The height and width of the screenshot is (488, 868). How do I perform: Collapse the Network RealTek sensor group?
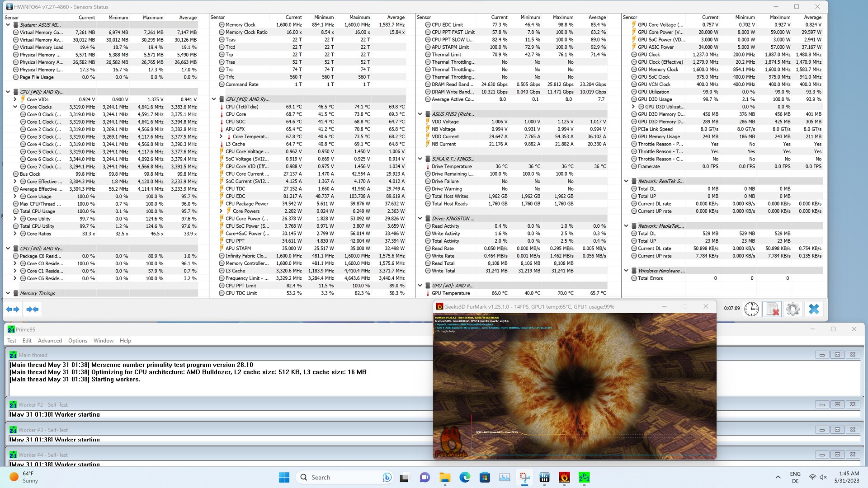click(626, 181)
